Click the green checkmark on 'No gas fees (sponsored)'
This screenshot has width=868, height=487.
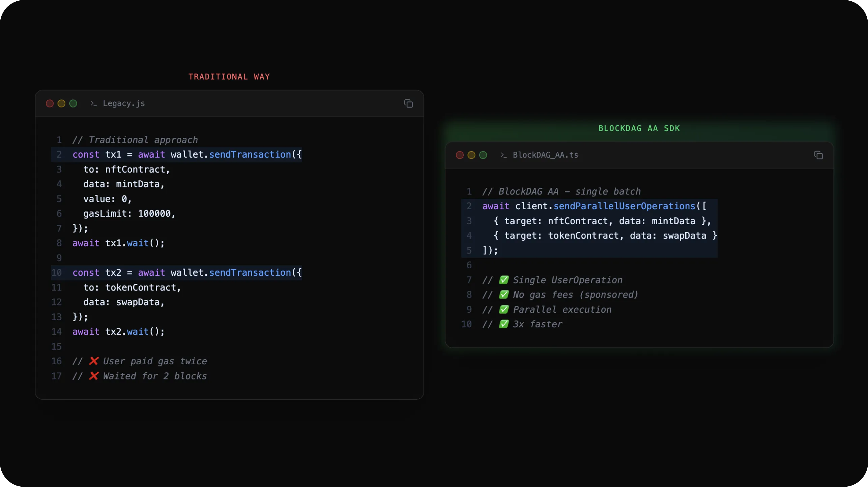[x=503, y=295]
